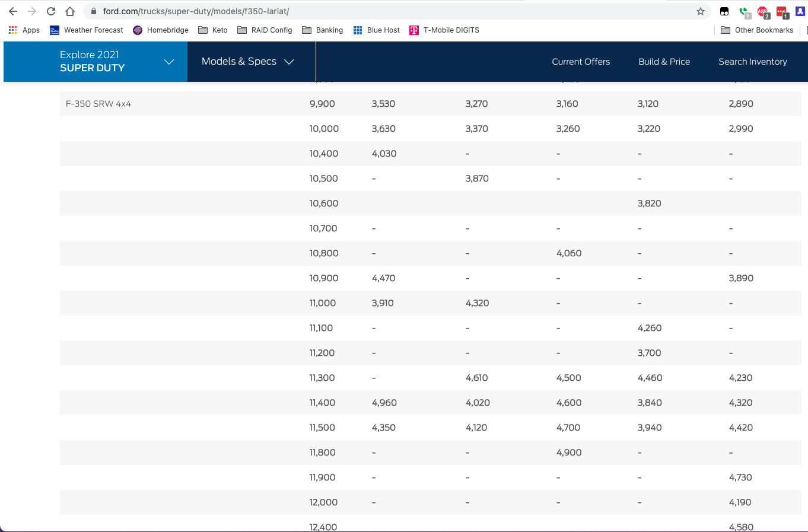Expand the Models & Specs dropdown
Image resolution: width=808 pixels, height=532 pixels.
248,62
